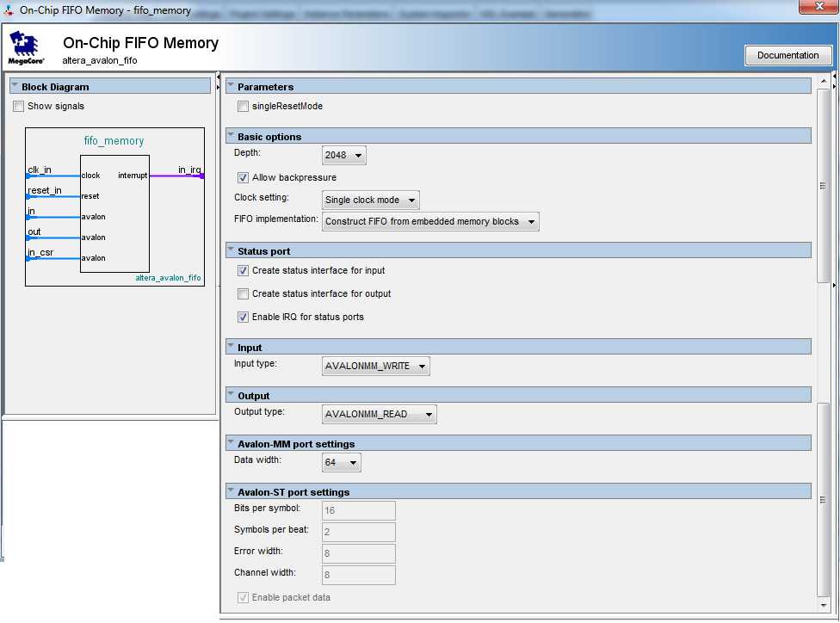
Task: Click the altera_avalon_fifo link in block diagram
Action: click(168, 277)
